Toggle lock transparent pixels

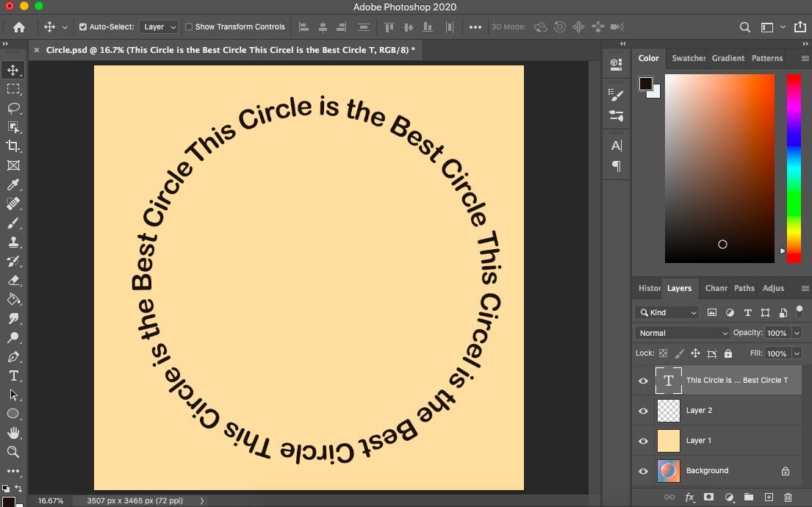click(x=664, y=353)
